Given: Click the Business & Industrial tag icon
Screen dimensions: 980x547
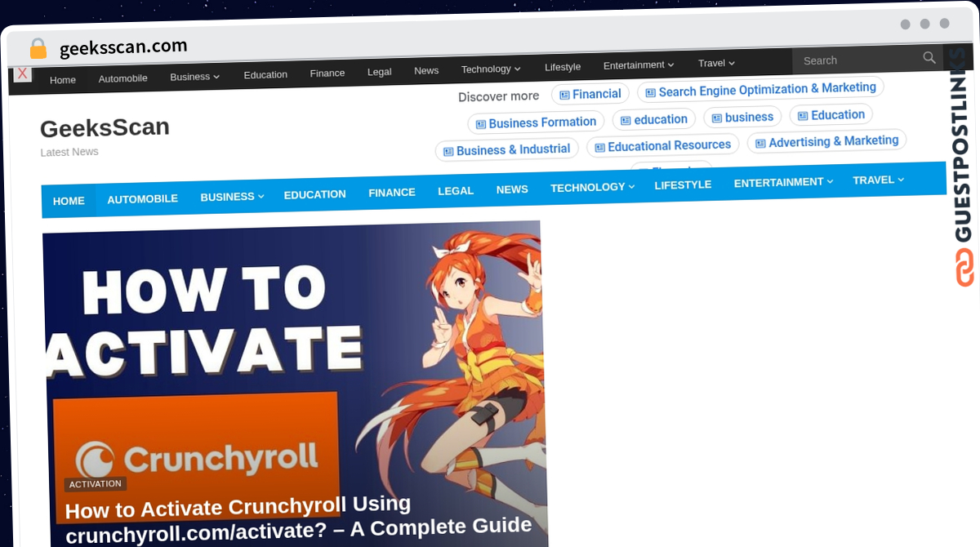Looking at the screenshot, I should pos(448,152).
